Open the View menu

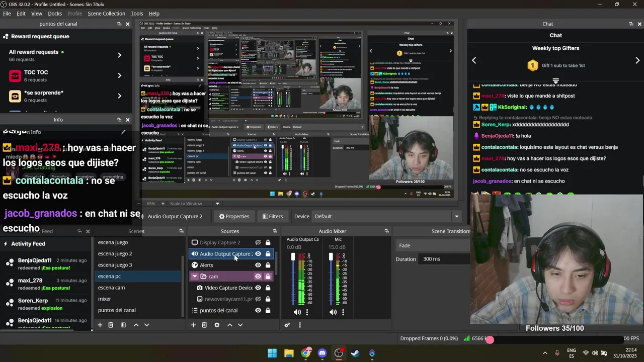pos(37,14)
